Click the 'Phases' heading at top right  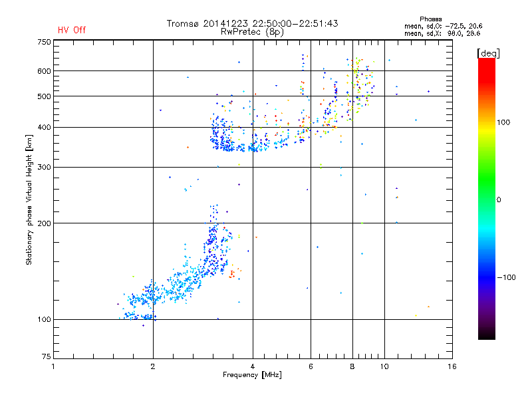[x=430, y=19]
